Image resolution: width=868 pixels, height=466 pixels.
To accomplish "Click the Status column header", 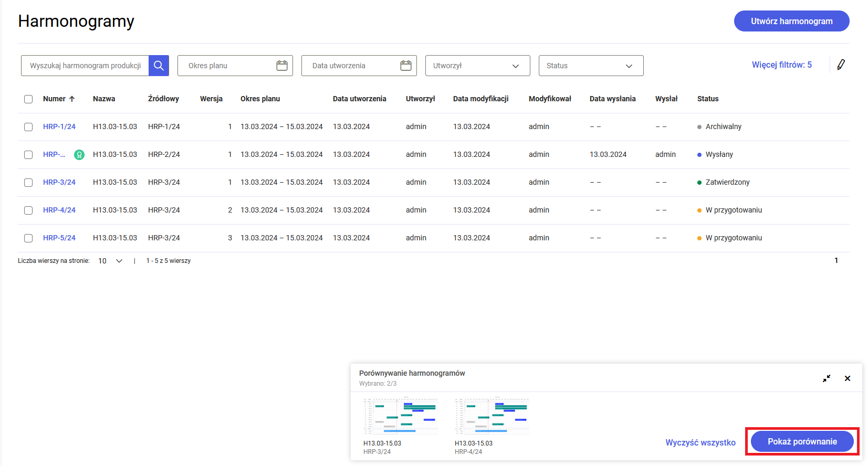I will tap(707, 99).
